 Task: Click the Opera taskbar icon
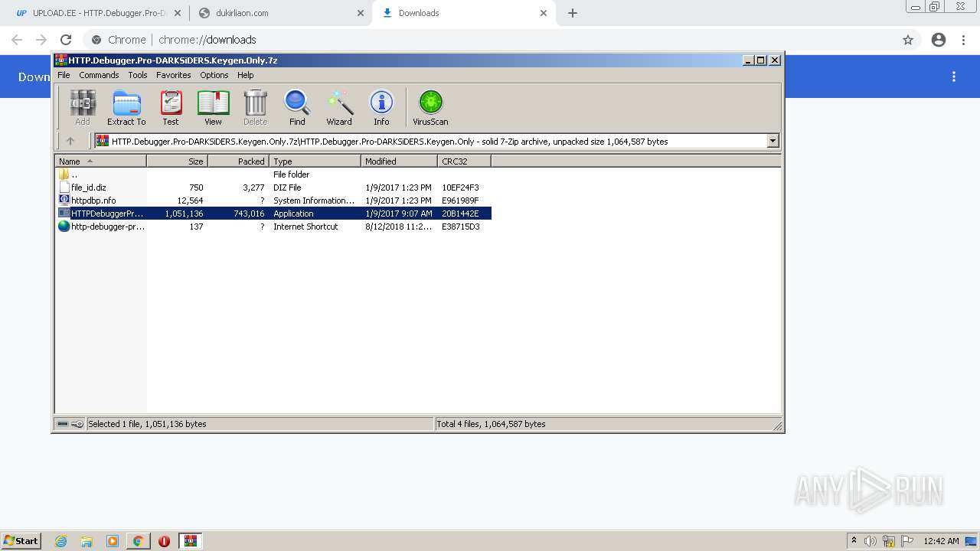[164, 541]
